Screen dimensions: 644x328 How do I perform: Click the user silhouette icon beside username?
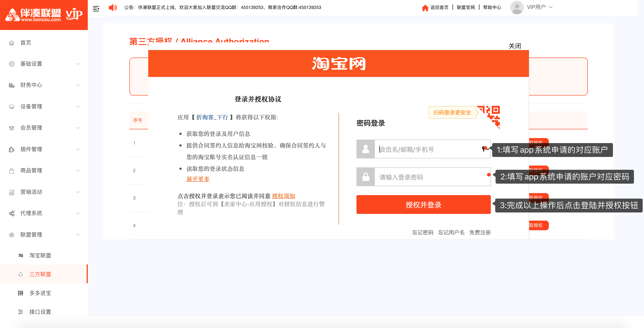[x=365, y=149]
